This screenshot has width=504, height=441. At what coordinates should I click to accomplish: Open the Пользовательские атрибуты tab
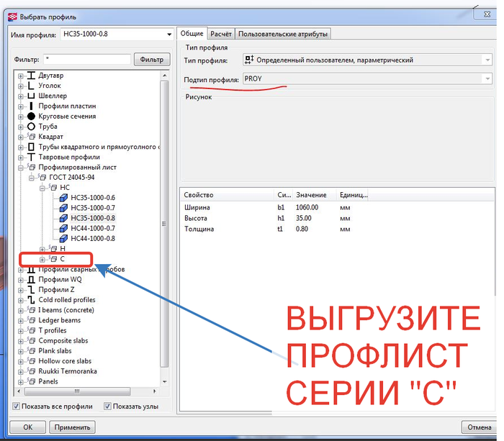pos(283,34)
